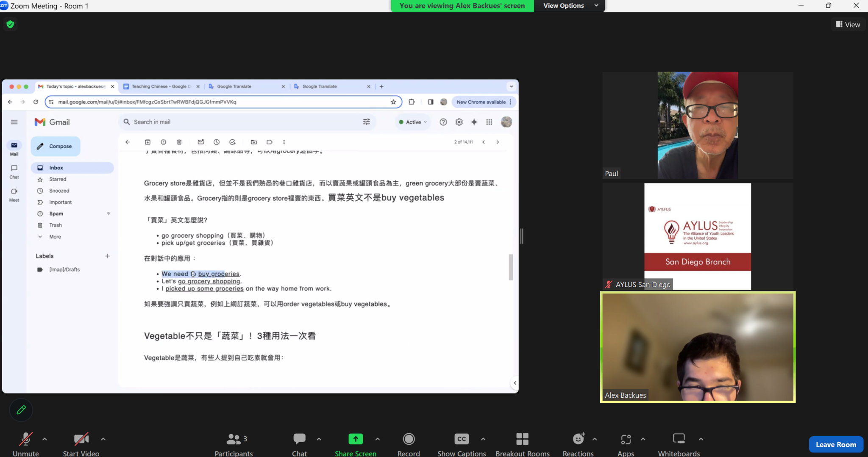The image size is (868, 457).
Task: Open the Trash folder
Action: coord(72,225)
